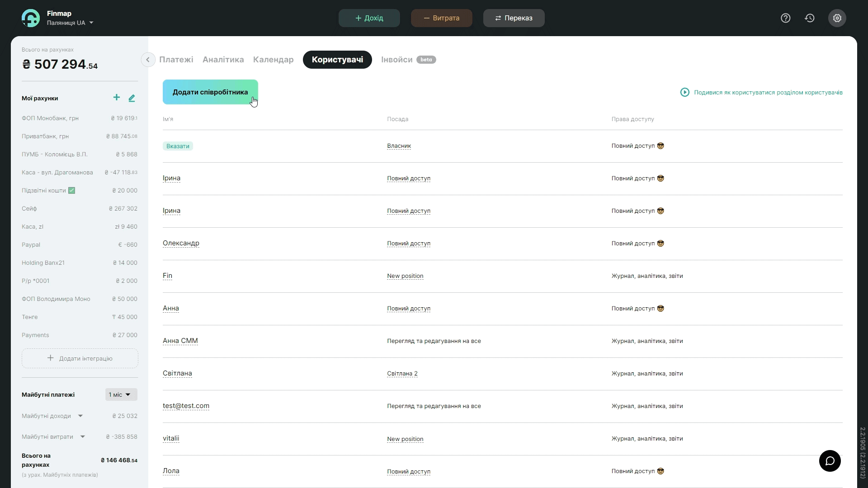Select ФОП Монобанк, грн account
This screenshot has width=868, height=488.
point(80,118)
